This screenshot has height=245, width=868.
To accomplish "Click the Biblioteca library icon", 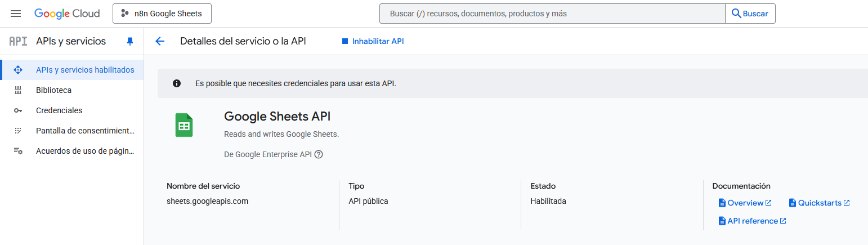I will [x=18, y=90].
